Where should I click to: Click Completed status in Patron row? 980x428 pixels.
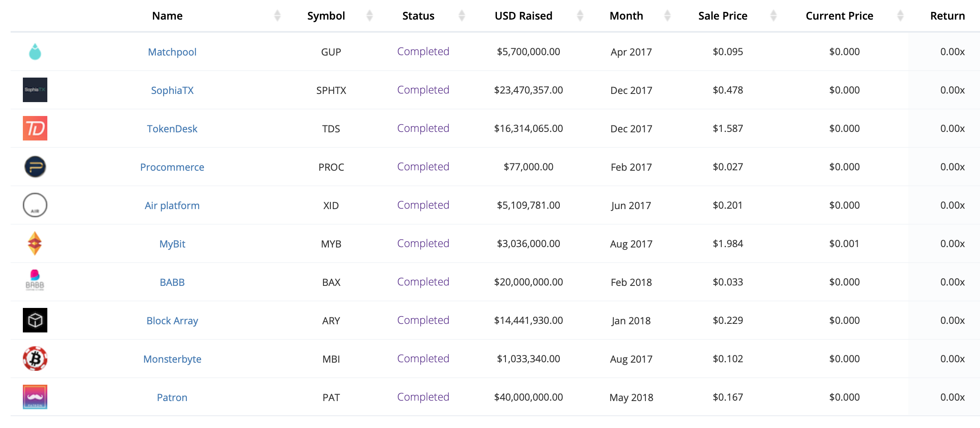pyautogui.click(x=423, y=397)
